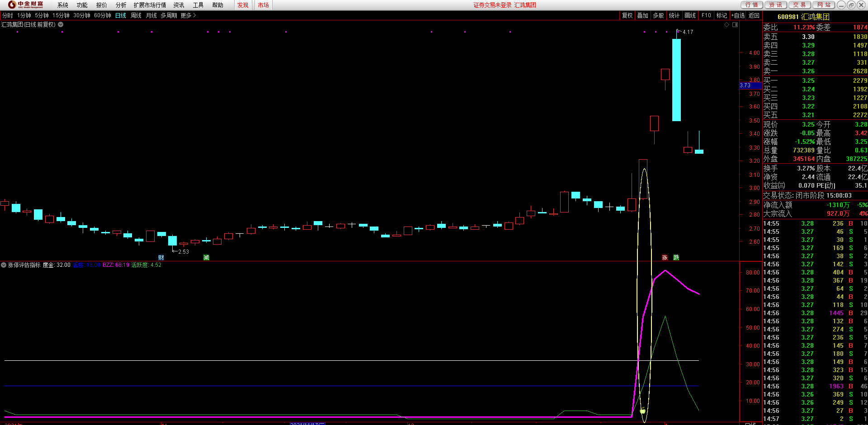
Task: Switch to the 周线 weekly chart tab
Action: pyautogui.click(x=136, y=15)
